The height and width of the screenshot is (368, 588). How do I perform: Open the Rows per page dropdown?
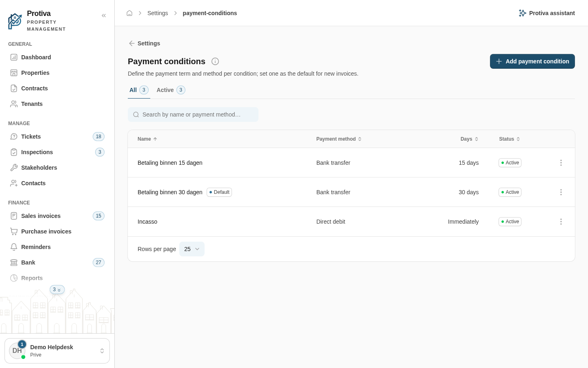192,249
